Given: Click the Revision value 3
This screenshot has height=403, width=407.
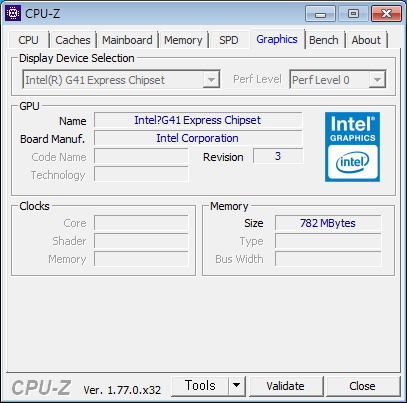Looking at the screenshot, I should point(278,156).
